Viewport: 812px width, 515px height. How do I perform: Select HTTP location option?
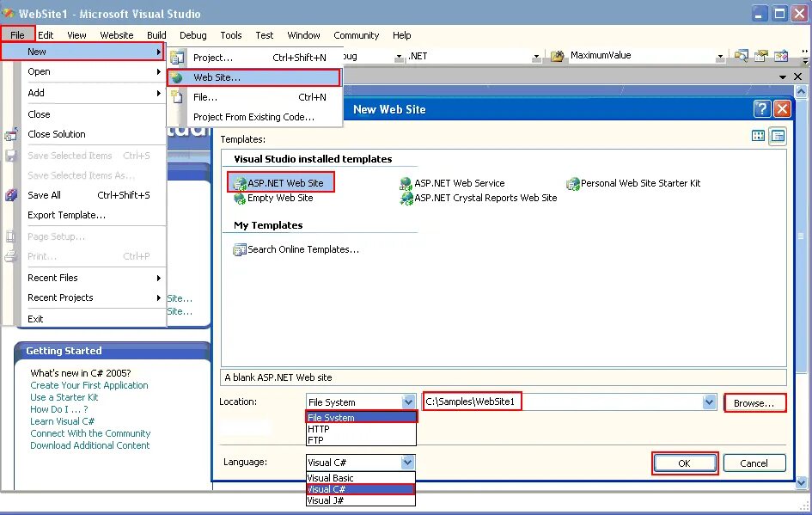[361, 429]
